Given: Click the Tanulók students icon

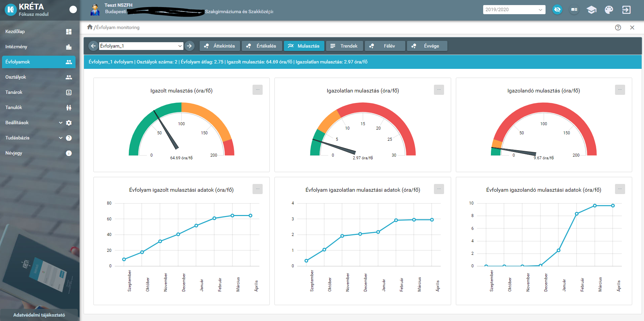Looking at the screenshot, I should click(x=69, y=108).
